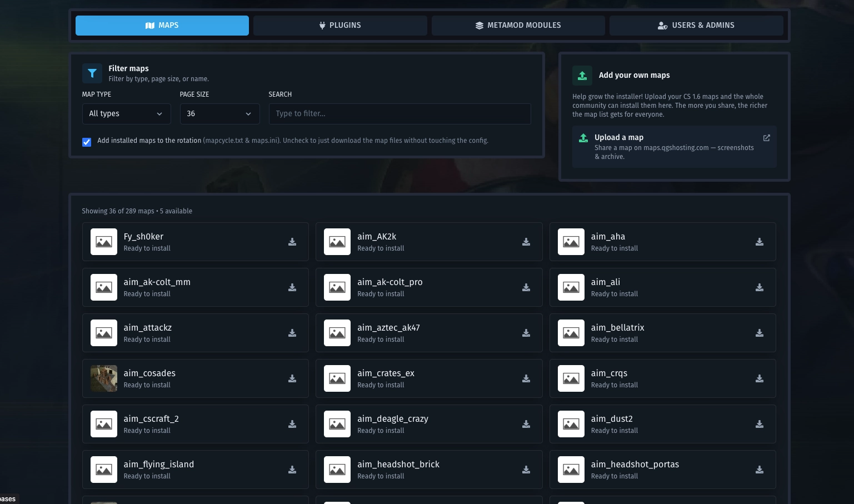Screen dimensions: 854x504
Task: Click the install icon for aim_AK2k
Action: pyautogui.click(x=526, y=242)
